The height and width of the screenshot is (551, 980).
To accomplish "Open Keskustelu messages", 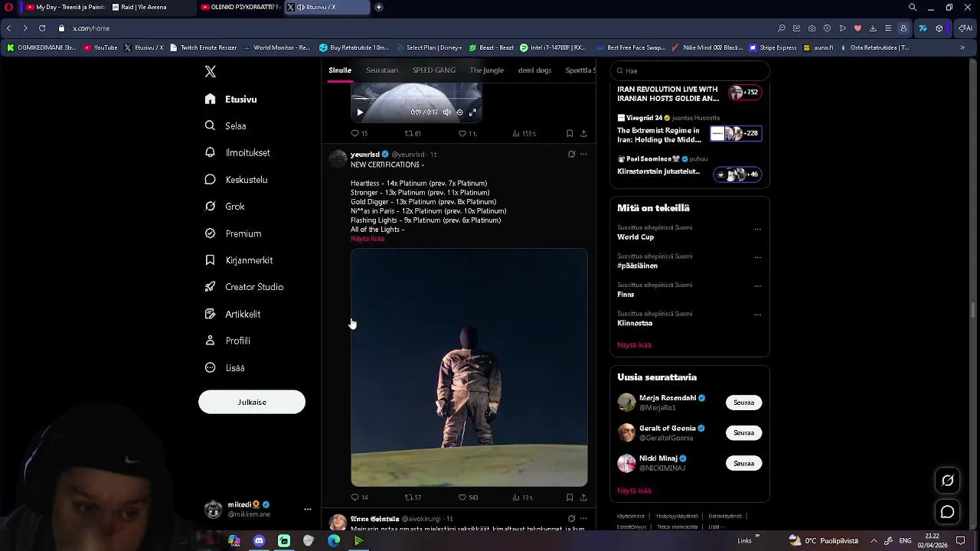I will pyautogui.click(x=236, y=180).
